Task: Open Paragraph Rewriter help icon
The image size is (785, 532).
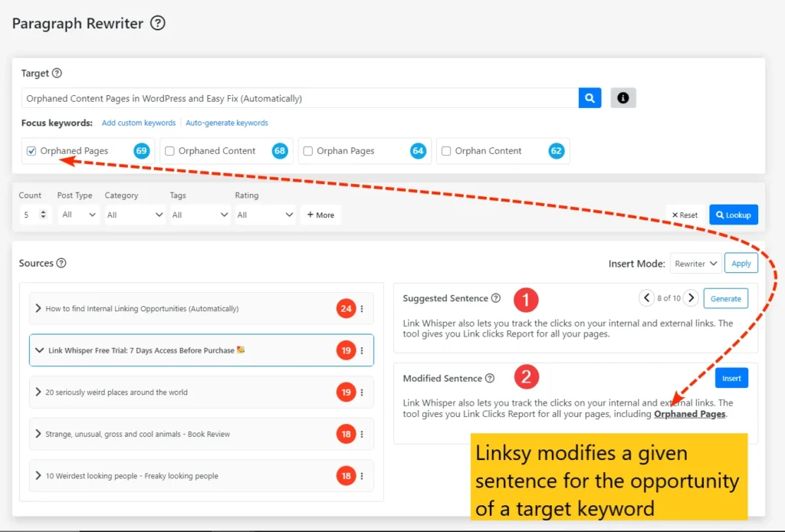Action: [x=158, y=23]
